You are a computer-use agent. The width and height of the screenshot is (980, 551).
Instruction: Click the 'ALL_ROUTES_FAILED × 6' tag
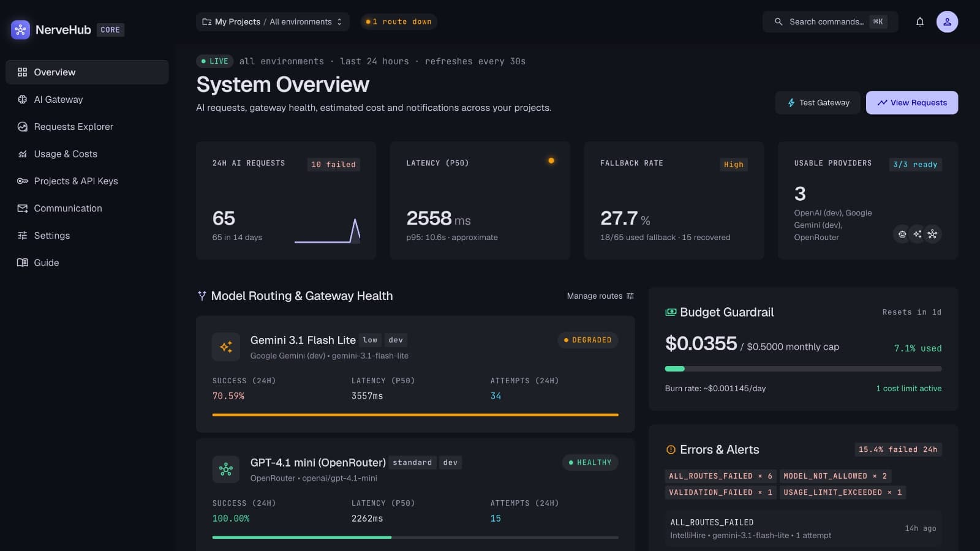click(720, 476)
